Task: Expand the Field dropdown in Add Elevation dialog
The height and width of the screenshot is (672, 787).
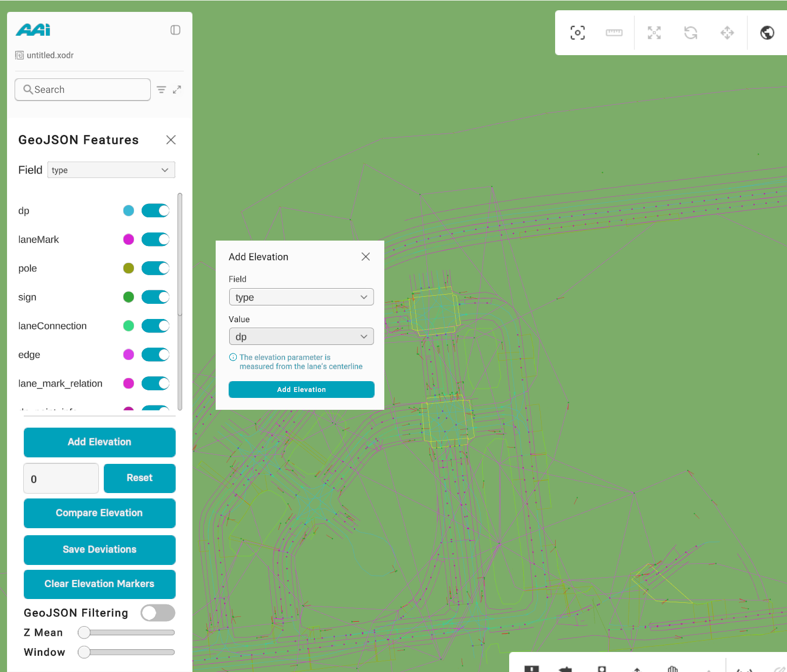Action: click(x=301, y=297)
